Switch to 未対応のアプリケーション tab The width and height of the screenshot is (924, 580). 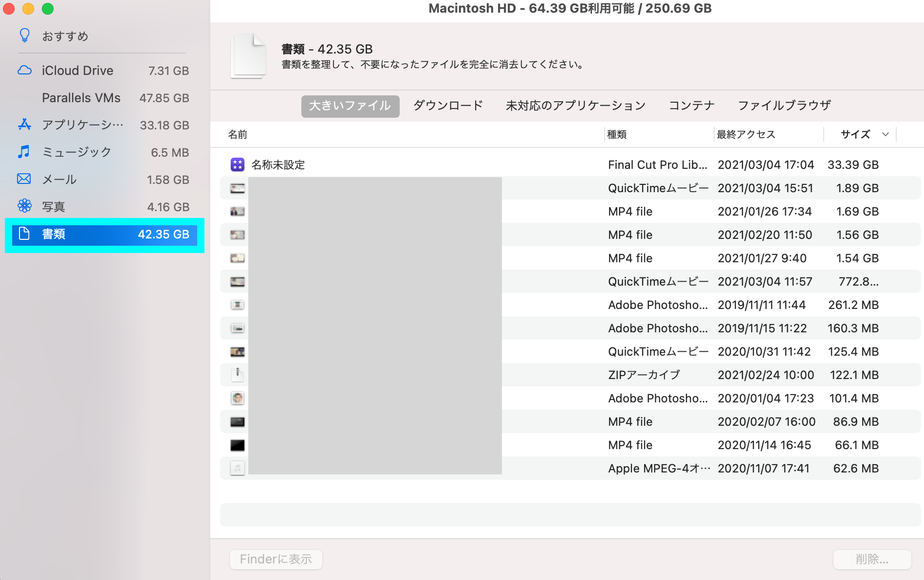tap(575, 105)
